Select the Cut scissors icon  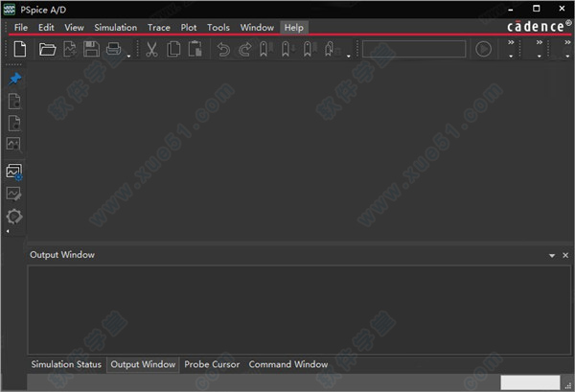tap(151, 49)
